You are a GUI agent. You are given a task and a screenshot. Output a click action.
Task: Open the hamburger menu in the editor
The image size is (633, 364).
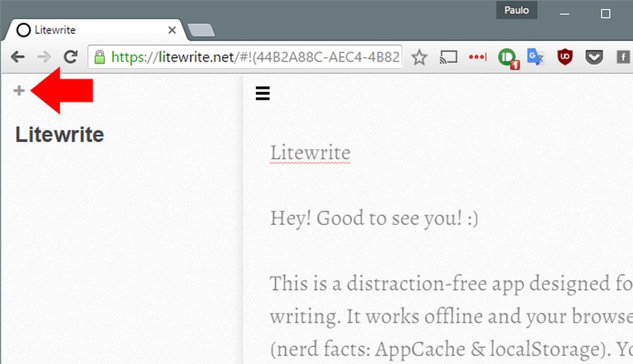coord(262,94)
